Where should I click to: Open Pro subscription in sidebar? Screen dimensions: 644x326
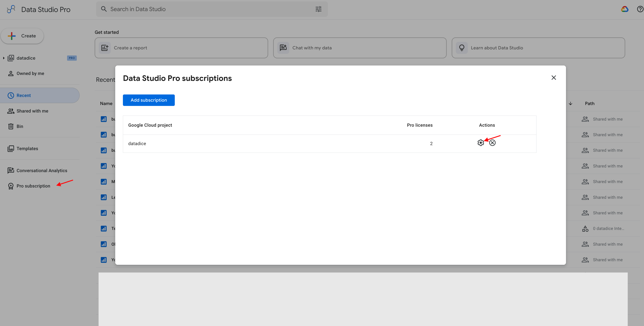coord(33,186)
